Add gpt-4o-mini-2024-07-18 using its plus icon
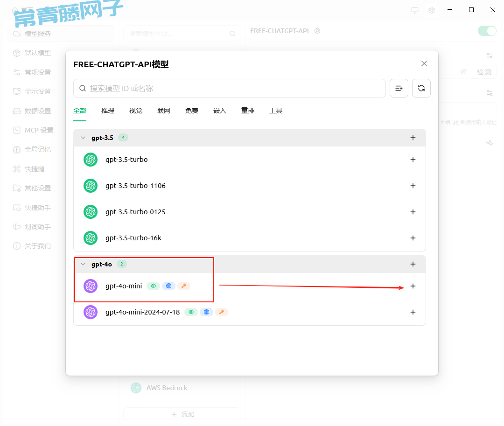Screen dimensions: 504x426 (x=413, y=312)
